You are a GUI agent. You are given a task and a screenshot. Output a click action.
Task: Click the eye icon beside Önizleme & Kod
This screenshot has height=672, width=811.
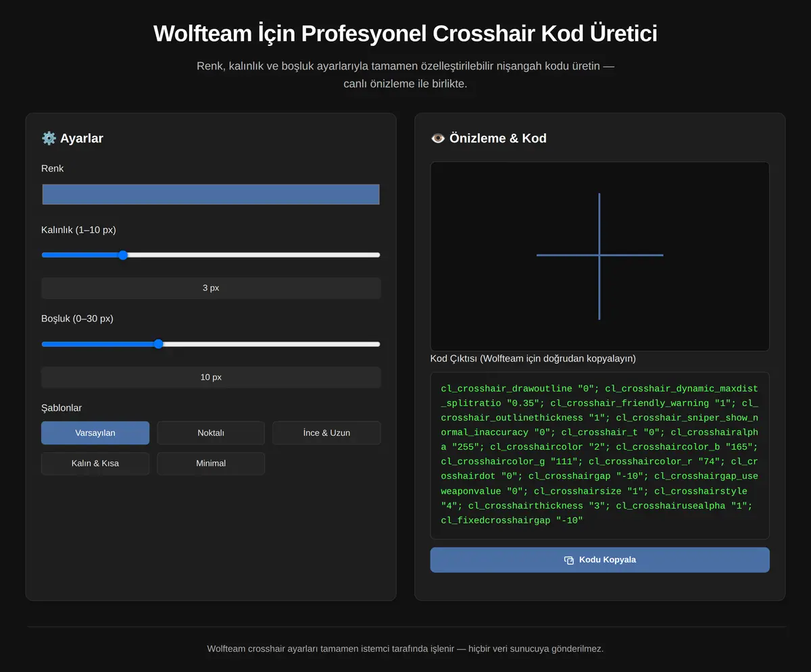pos(438,138)
